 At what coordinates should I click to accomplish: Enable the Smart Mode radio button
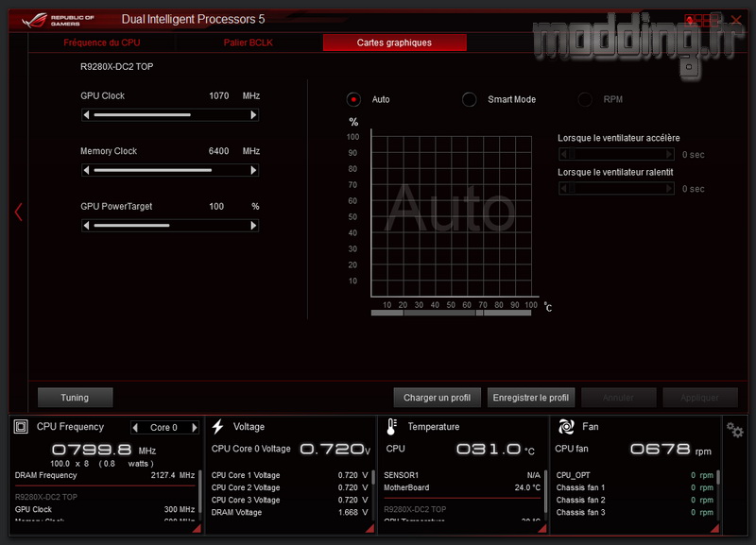[469, 100]
